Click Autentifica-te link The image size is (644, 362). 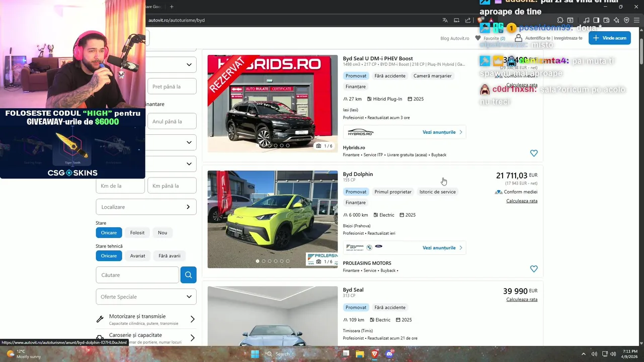click(538, 38)
